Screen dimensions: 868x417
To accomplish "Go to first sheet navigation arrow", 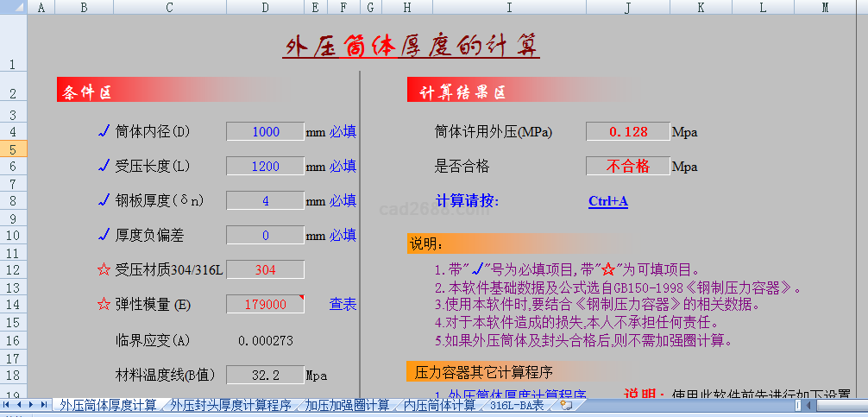I will coord(7,405).
